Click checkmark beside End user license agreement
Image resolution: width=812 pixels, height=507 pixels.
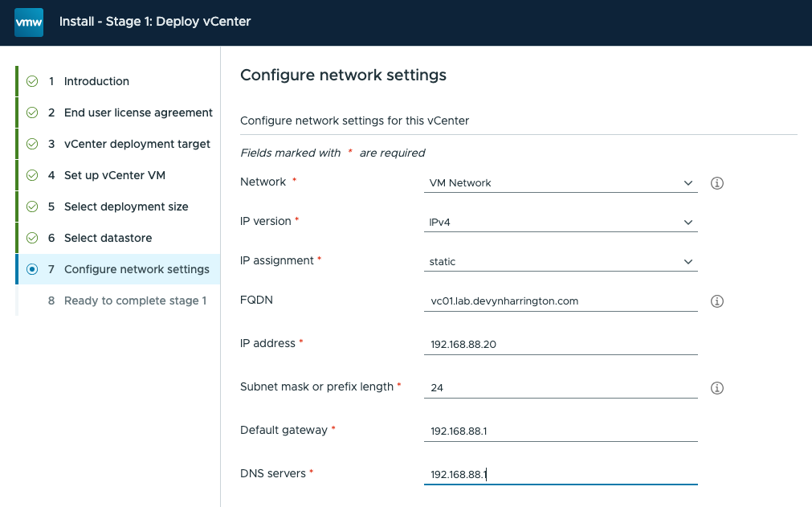32,112
